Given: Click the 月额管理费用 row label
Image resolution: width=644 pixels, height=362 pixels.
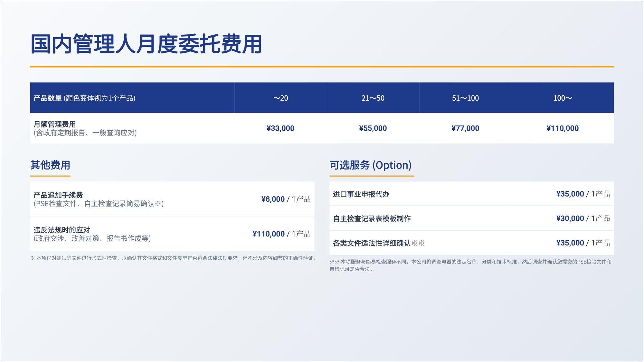Looking at the screenshot, I should point(56,125).
